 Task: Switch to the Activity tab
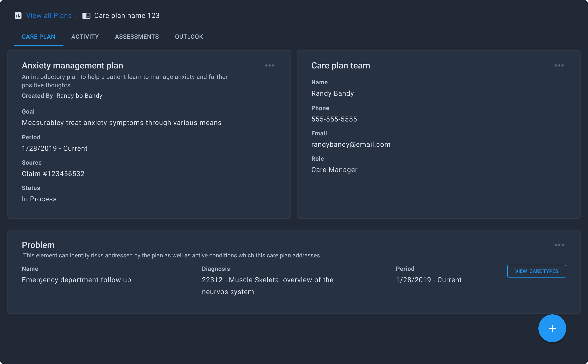coord(85,37)
